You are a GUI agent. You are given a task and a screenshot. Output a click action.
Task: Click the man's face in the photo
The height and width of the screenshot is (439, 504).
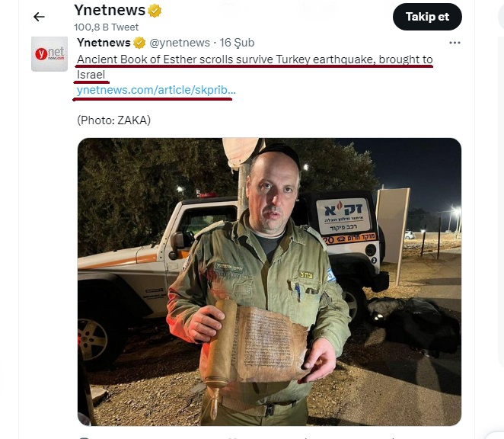tap(273, 193)
